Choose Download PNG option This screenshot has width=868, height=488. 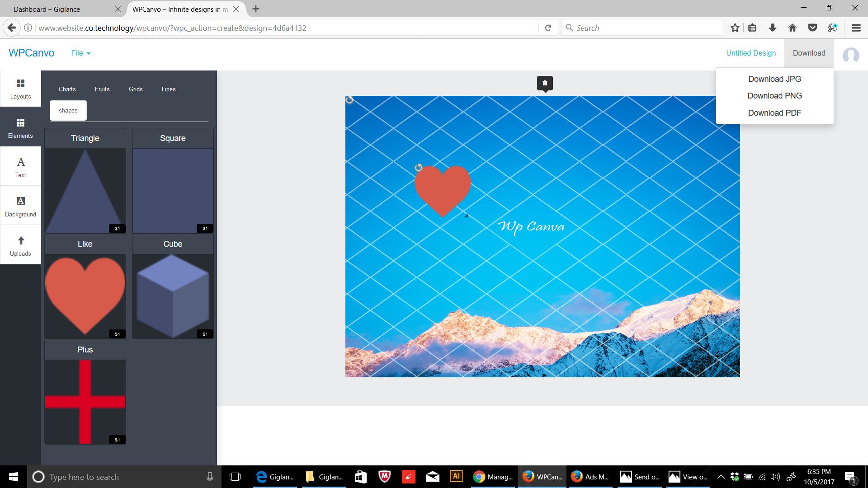[774, 96]
